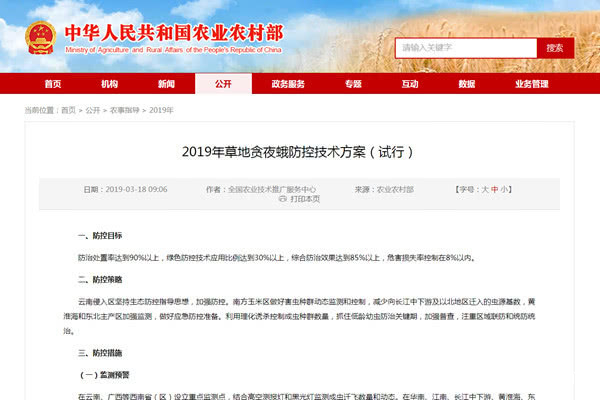Viewport: 600px width, 400px height.
Task: Click the 2019年 breadcrumb link
Action: 161,110
